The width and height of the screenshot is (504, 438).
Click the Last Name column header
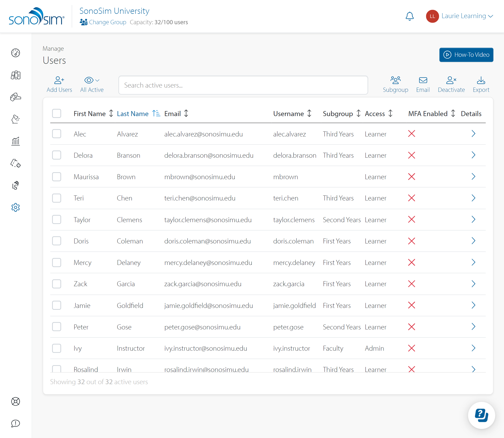point(133,114)
